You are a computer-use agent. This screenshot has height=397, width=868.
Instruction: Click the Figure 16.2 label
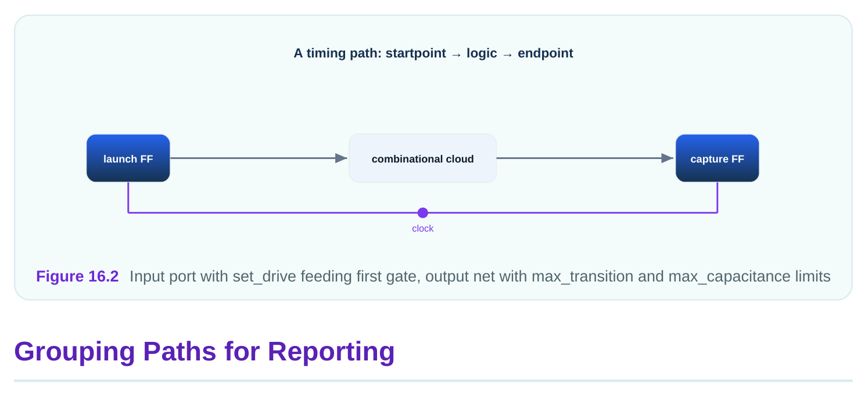click(x=77, y=276)
